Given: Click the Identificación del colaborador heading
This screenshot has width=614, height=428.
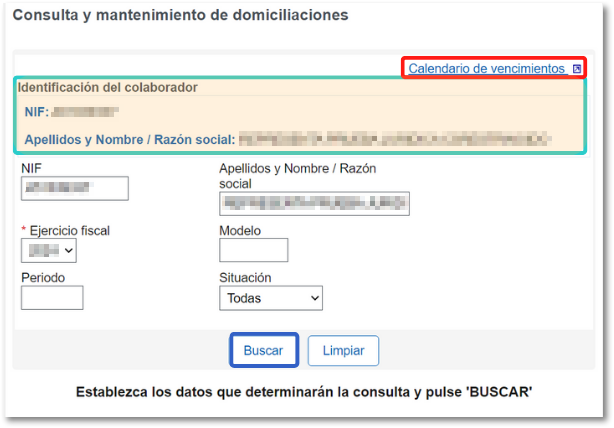Looking at the screenshot, I should [108, 87].
